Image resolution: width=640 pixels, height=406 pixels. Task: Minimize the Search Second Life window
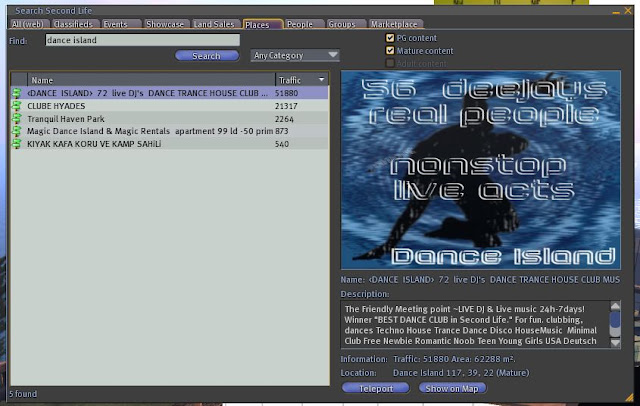[616, 12]
